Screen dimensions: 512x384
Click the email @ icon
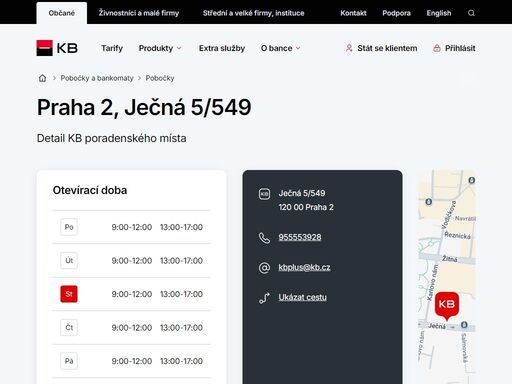264,268
